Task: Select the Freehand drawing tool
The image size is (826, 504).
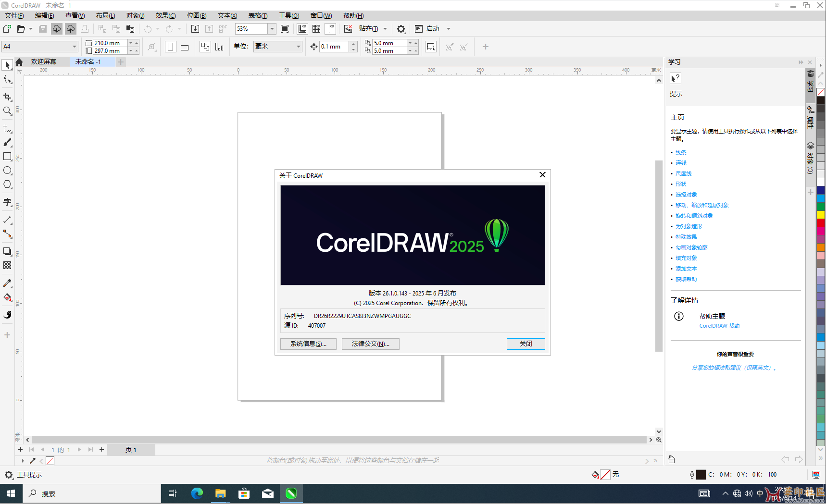Action: pyautogui.click(x=7, y=128)
